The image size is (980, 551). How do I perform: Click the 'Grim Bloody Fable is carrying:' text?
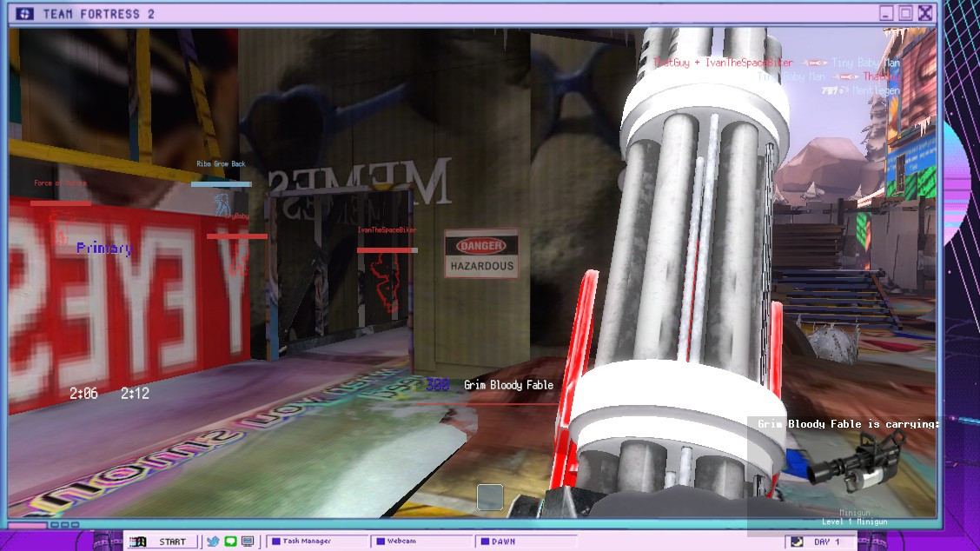pos(848,424)
